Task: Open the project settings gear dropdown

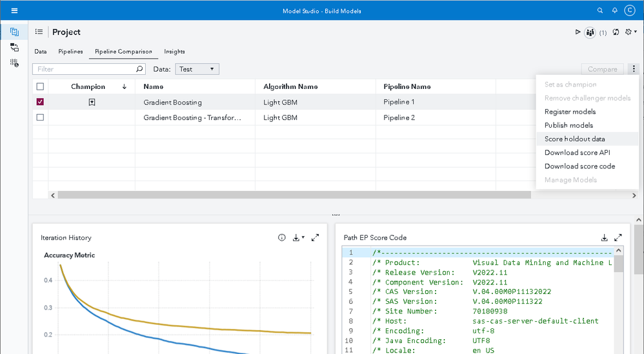Action: point(632,32)
